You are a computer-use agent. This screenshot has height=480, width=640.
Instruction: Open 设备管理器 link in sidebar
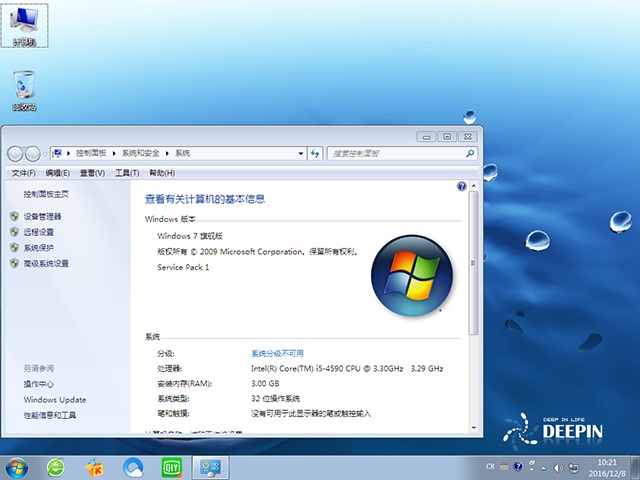[42, 216]
